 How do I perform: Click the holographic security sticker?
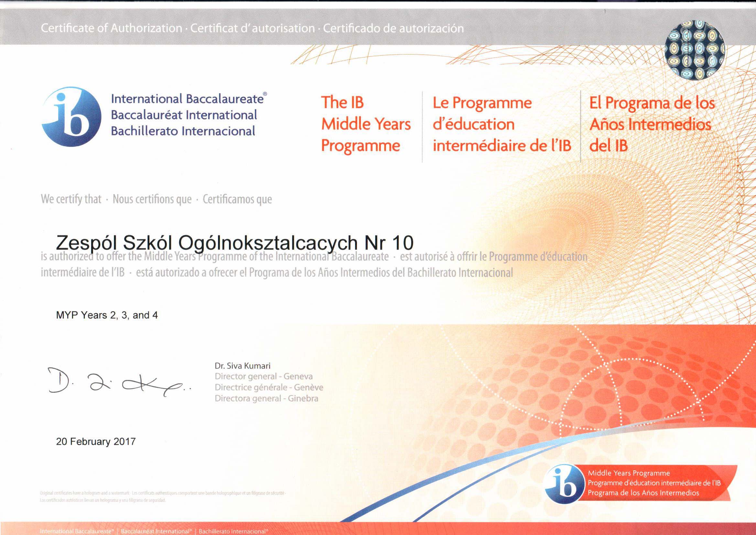[x=695, y=50]
